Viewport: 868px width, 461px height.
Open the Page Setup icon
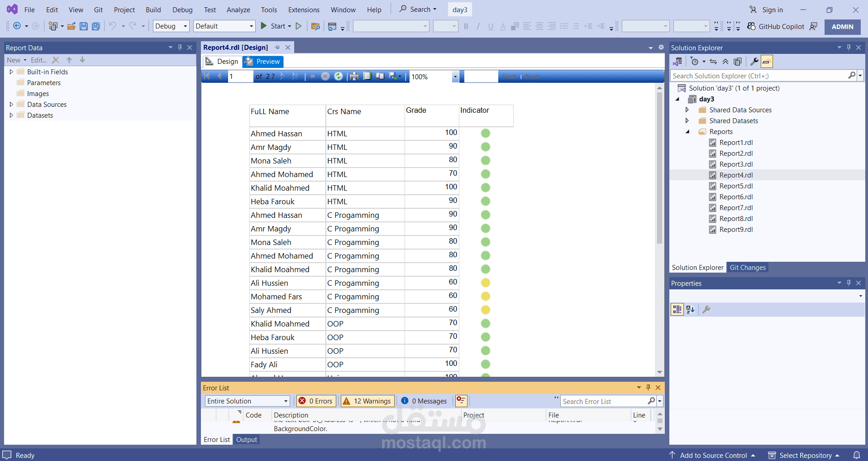[380, 77]
